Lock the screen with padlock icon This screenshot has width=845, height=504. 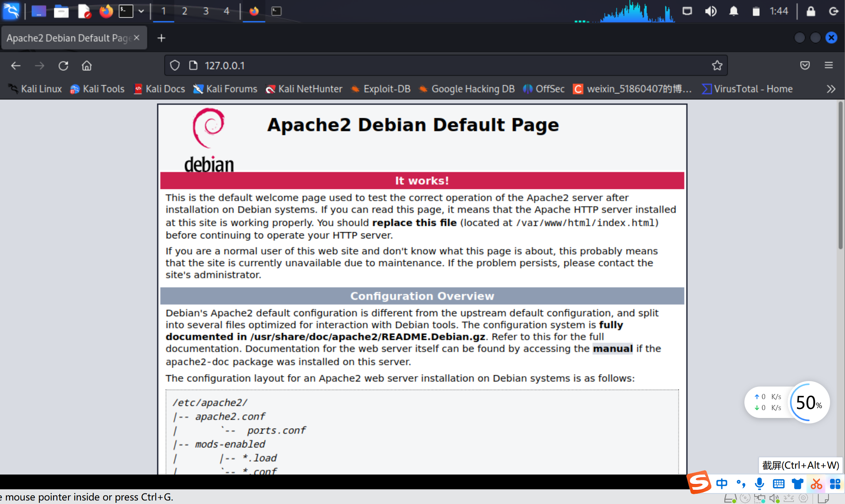[x=811, y=11]
